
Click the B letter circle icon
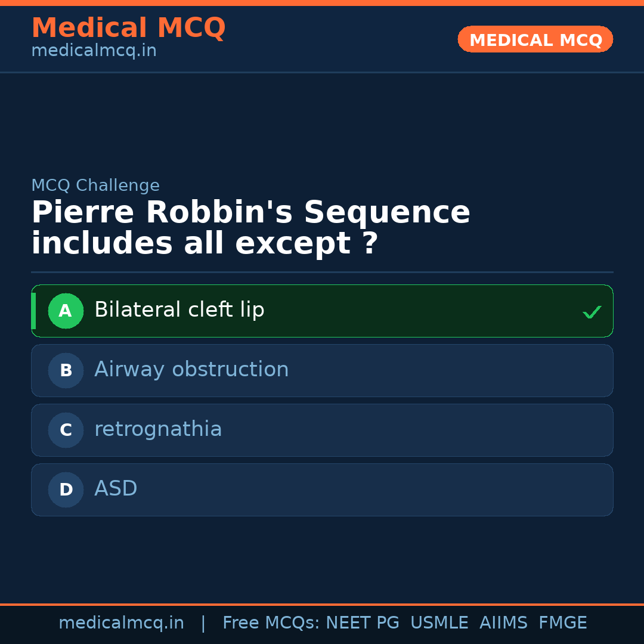pos(66,370)
